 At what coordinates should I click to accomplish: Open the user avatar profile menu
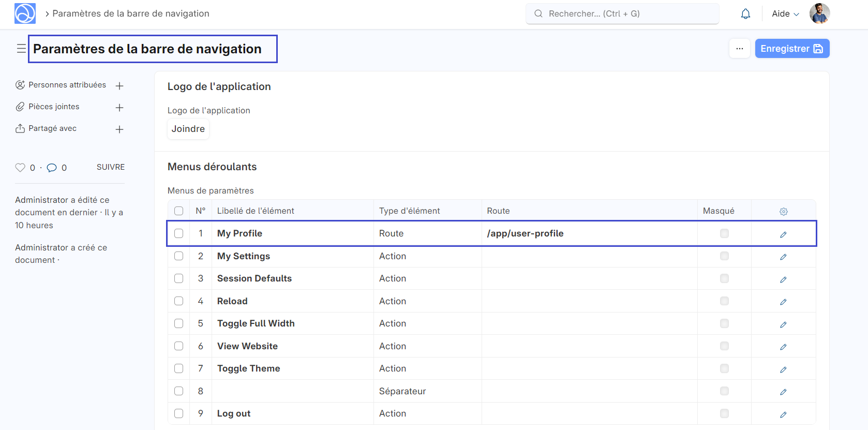(x=819, y=14)
